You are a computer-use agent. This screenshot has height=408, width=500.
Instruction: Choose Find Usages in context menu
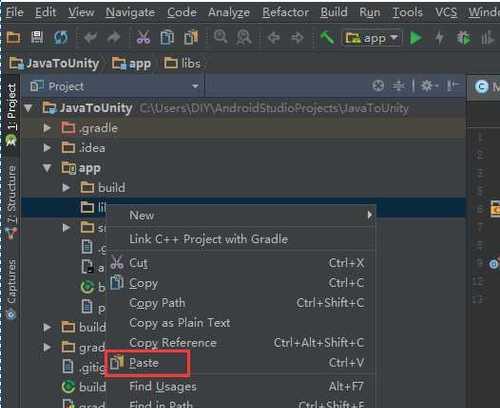tap(241, 387)
